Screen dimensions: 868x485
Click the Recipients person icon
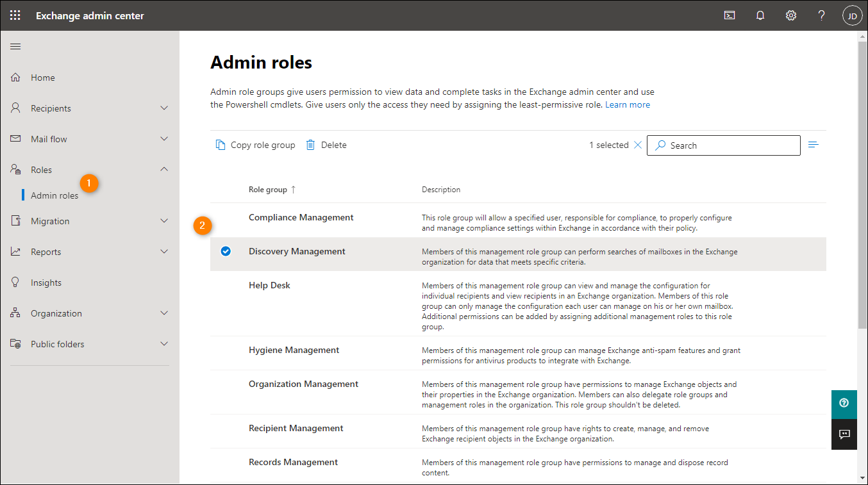tap(16, 108)
